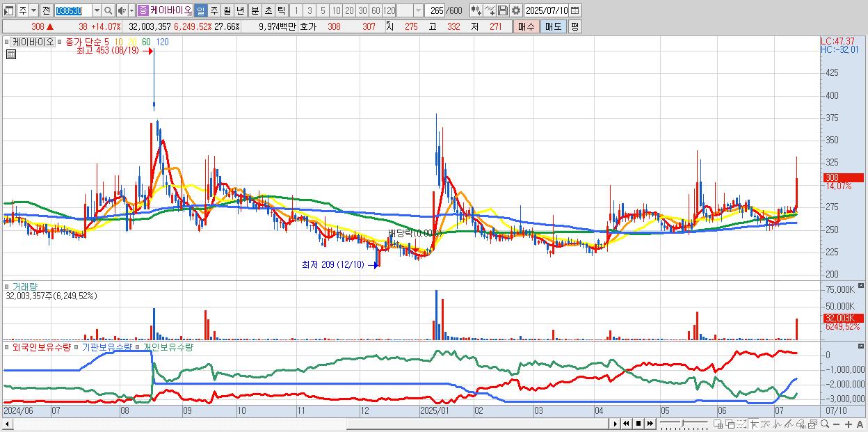Viewport: 868px width, 432px height.
Task: Click the candle count 265 field
Action: click(435, 10)
